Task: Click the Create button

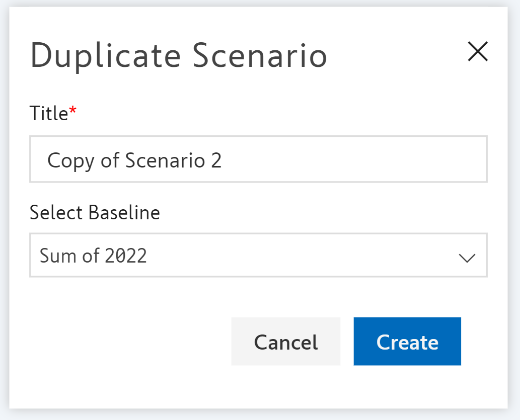Action: [407, 342]
